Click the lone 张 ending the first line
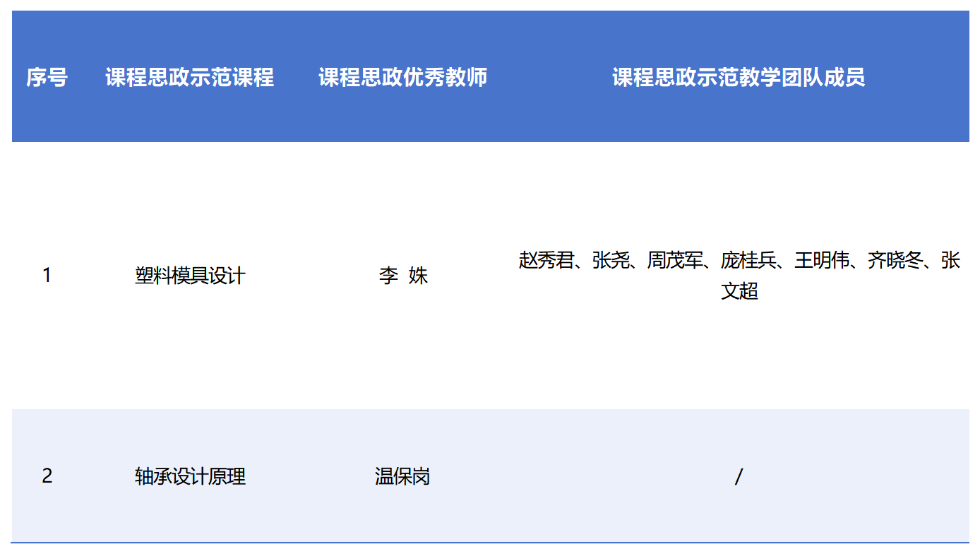Viewport: 980px width, 554px height. (x=950, y=260)
